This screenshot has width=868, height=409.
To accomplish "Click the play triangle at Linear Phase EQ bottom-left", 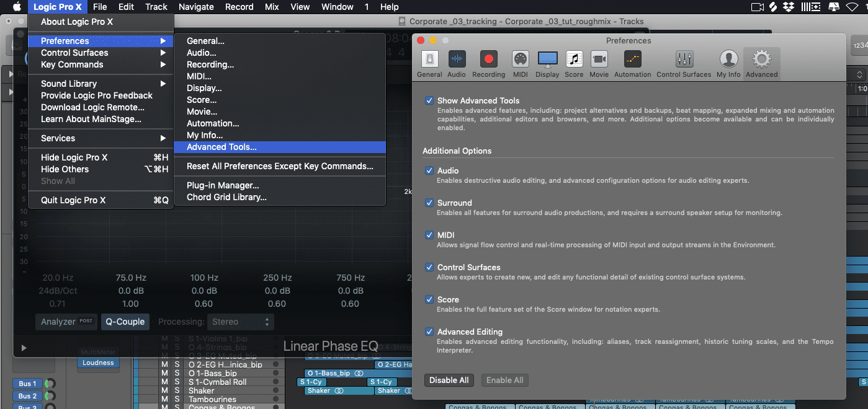I will (24, 348).
